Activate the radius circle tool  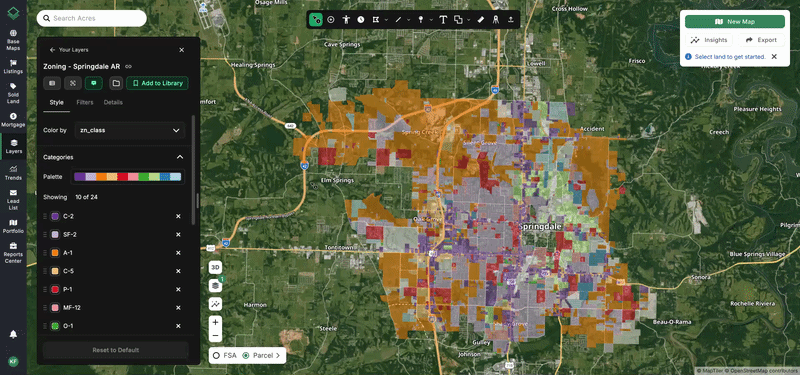click(x=331, y=20)
